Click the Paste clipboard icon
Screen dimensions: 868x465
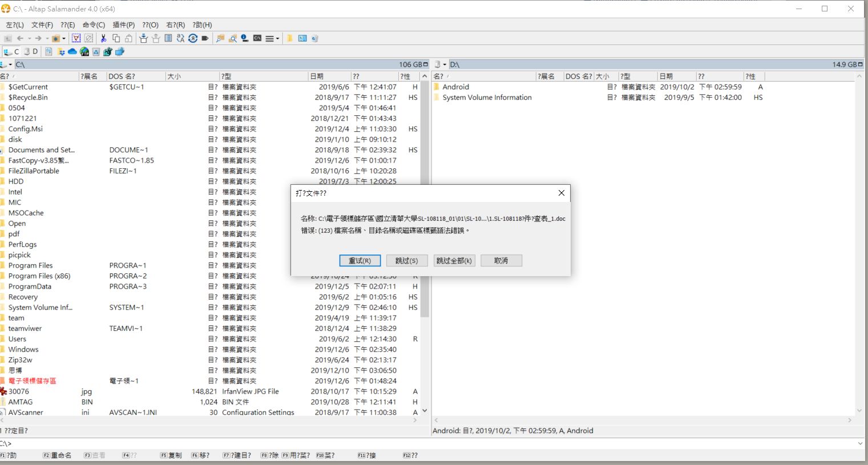[x=128, y=38]
